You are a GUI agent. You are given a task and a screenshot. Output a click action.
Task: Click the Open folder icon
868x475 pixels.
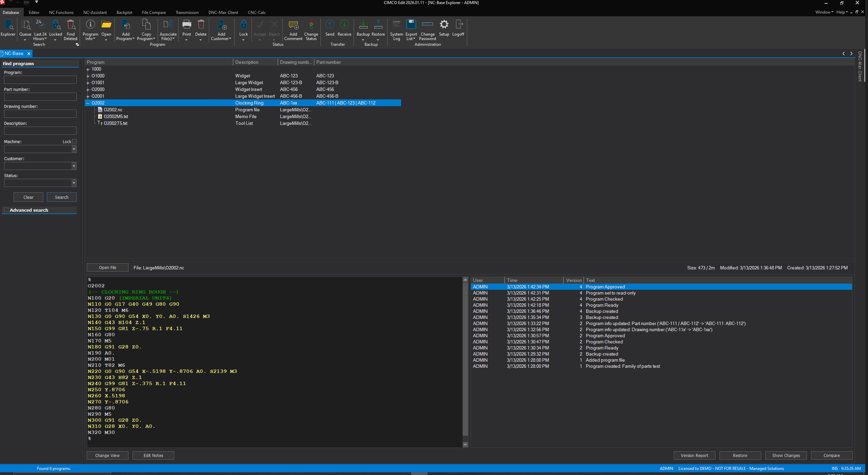coord(106,24)
